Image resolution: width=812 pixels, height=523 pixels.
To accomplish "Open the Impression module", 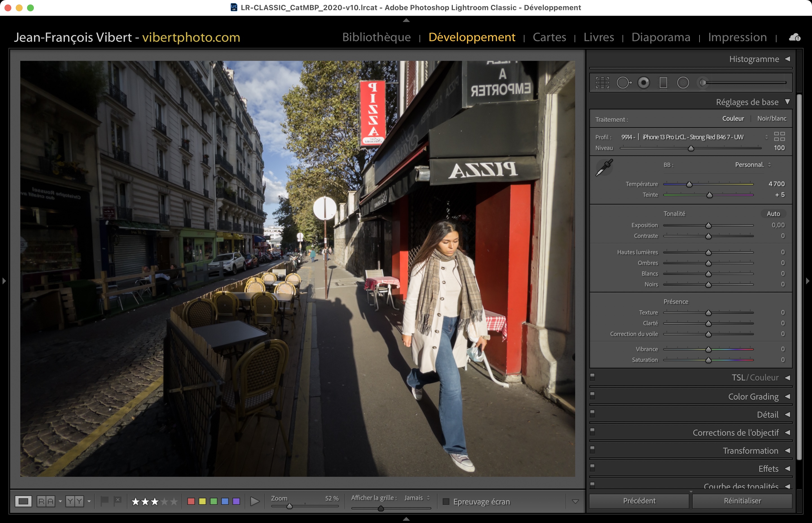I will [x=737, y=37].
